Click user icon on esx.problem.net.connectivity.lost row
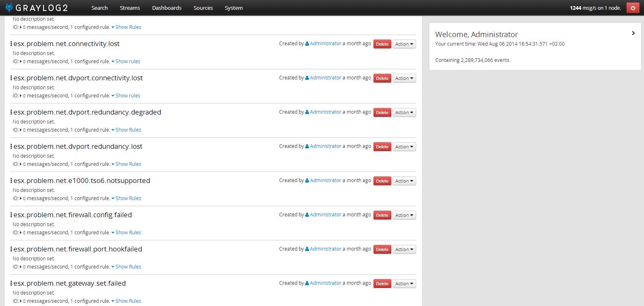This screenshot has height=306, width=644. click(307, 44)
